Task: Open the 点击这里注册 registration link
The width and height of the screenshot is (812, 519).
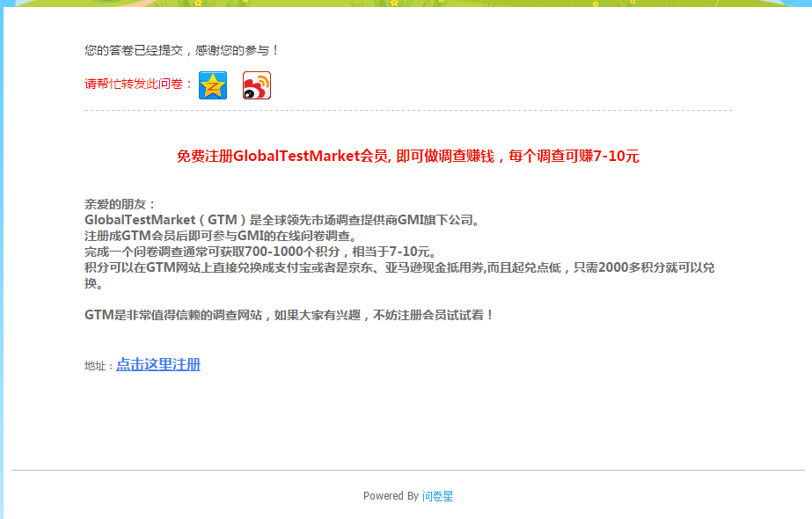Action: click(x=158, y=365)
